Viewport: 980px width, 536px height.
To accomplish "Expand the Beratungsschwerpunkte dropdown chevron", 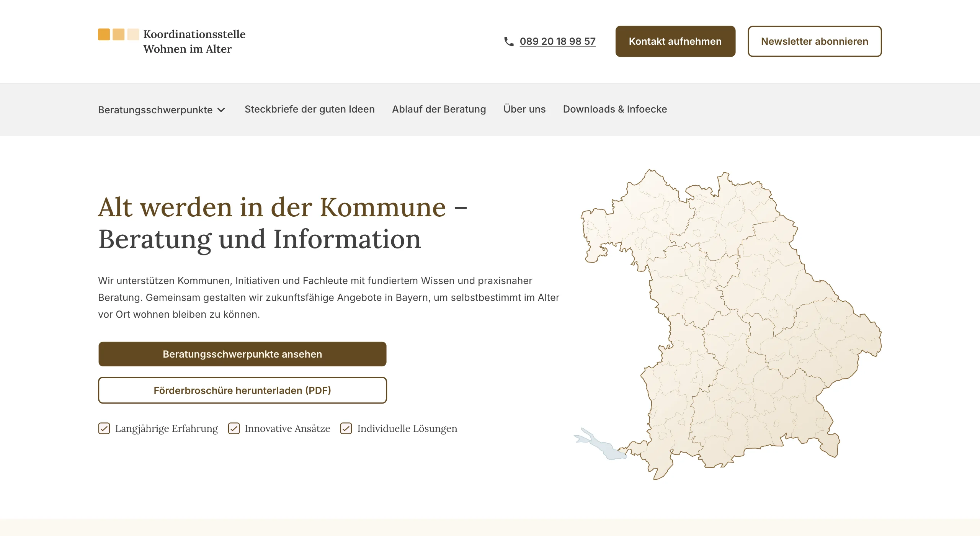I will [221, 110].
